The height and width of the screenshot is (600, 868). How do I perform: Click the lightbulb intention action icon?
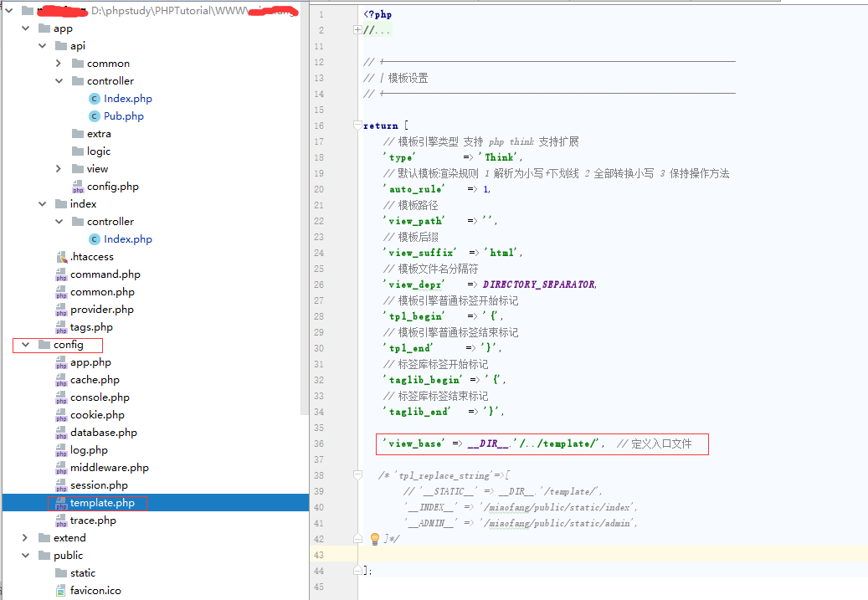(x=374, y=539)
